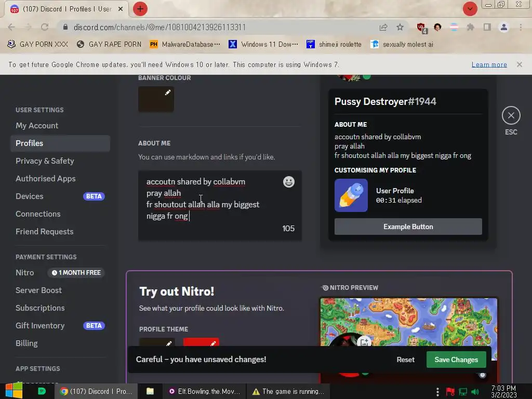The width and height of the screenshot is (532, 399).
Task: Click the taskbar clock showing 7:03 PM
Action: point(503,392)
